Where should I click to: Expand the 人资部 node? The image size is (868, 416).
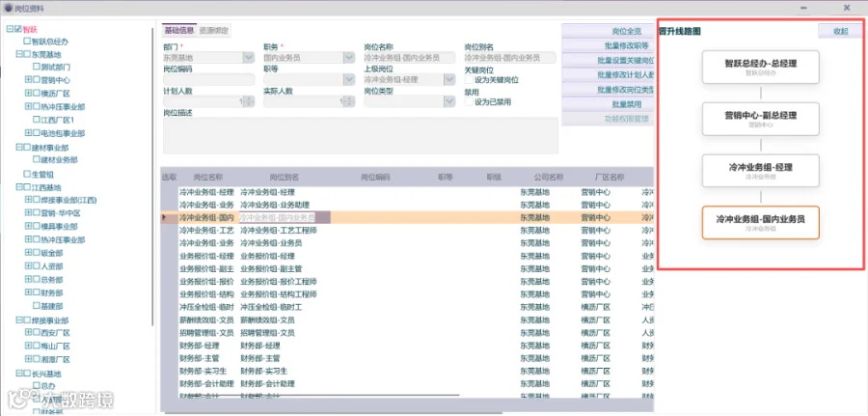click(x=28, y=265)
